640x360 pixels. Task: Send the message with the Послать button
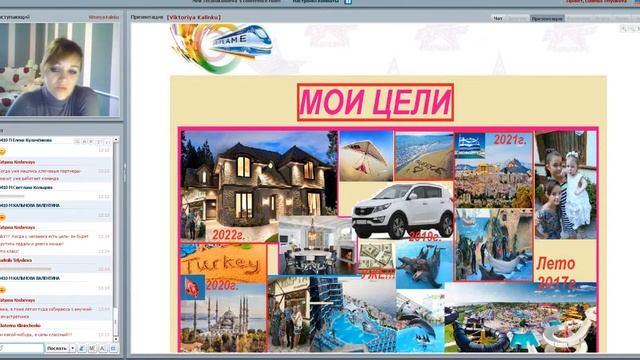pyautogui.click(x=56, y=348)
